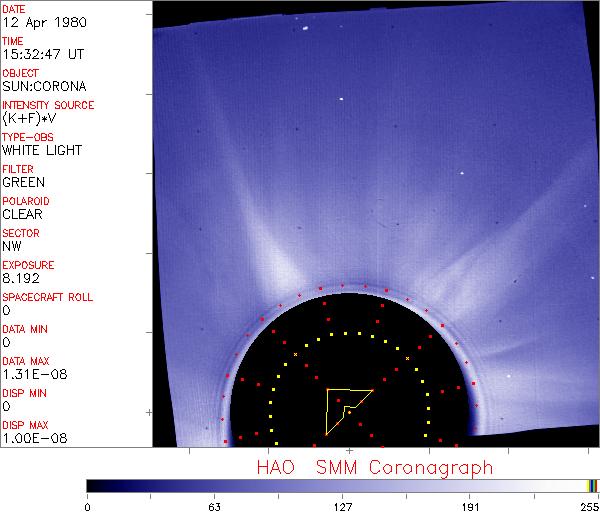600x512 pixels.
Task: Select the NW sector value
Action: 12,246
